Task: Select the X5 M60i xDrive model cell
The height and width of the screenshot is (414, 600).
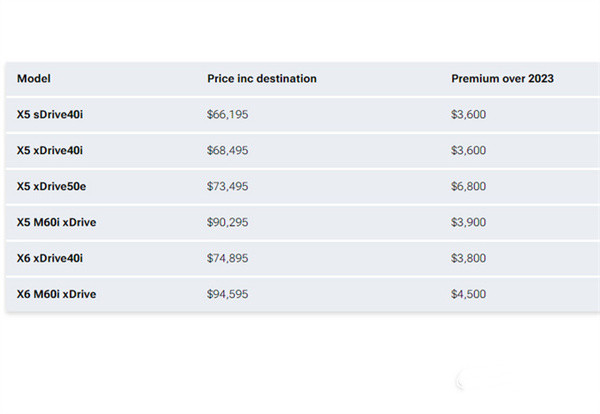Action: pyautogui.click(x=56, y=222)
